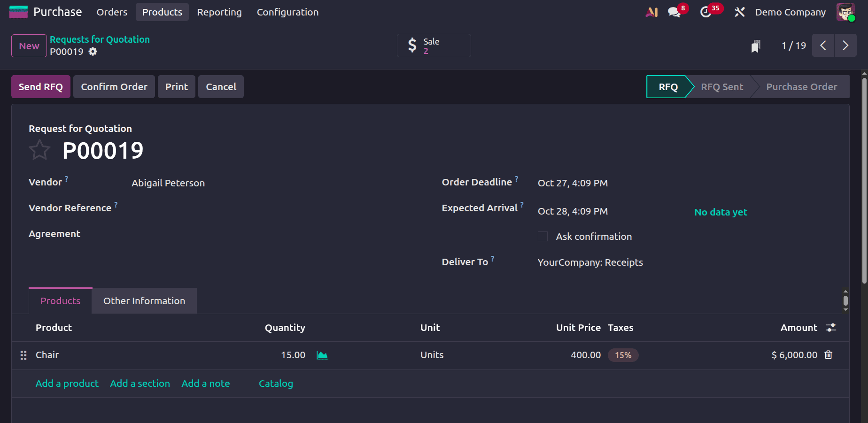Open the Vendor field to pick a vendor
868x423 pixels.
coord(168,183)
